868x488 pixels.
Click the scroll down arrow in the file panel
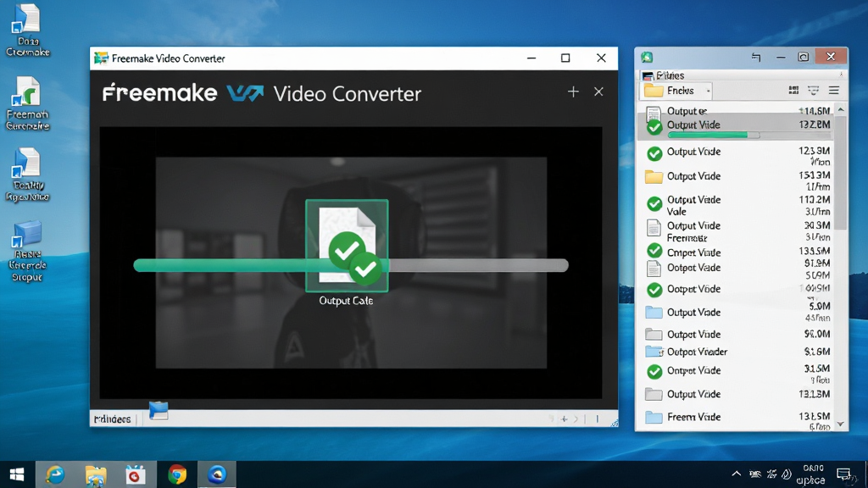pyautogui.click(x=841, y=424)
